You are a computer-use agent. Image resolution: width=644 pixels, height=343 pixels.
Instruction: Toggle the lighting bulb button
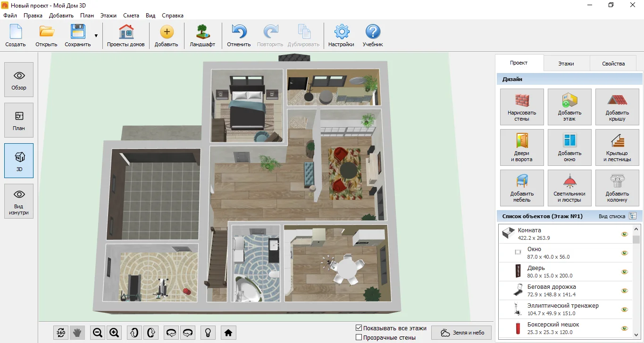(207, 333)
